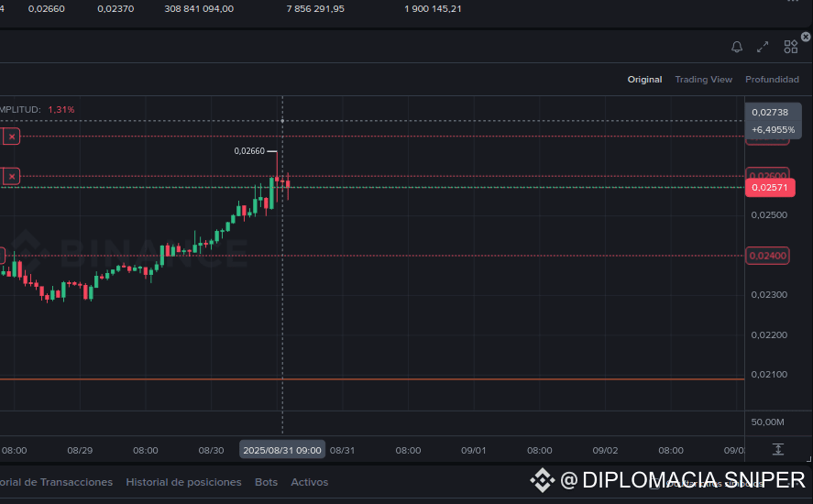Image resolution: width=813 pixels, height=504 pixels.
Task: Click top row value 0,02370
Action: click(115, 9)
